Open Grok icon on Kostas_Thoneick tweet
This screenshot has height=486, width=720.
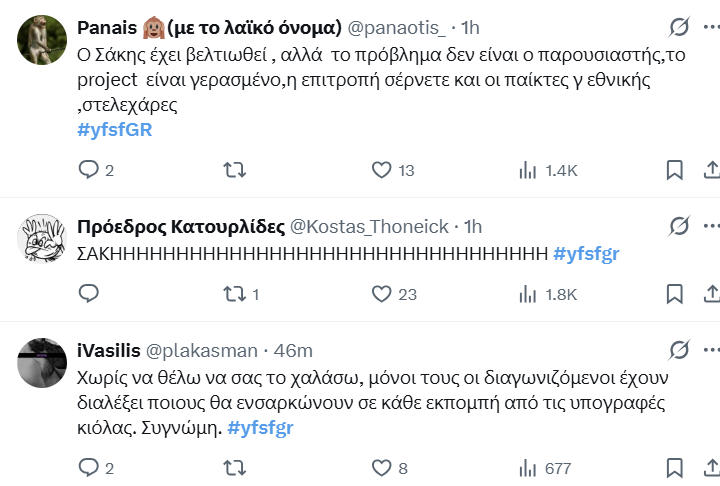679,226
